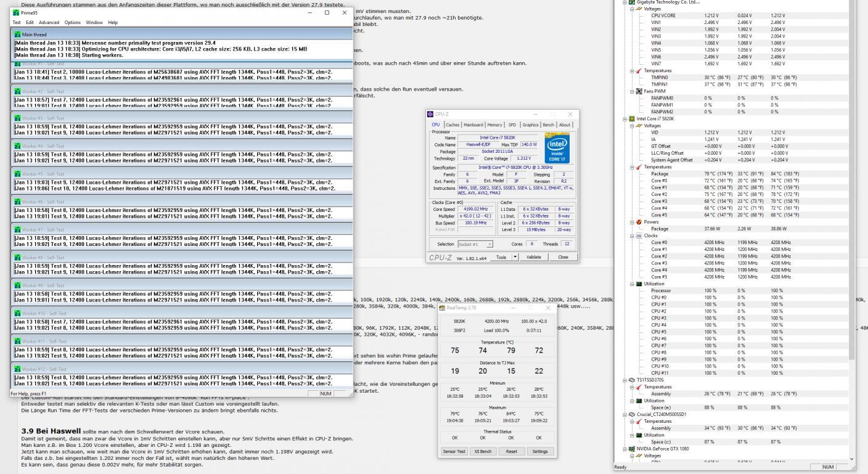Click the Worker #3 Self-Test window icon
This screenshot has height=474, width=868.
coord(18,118)
